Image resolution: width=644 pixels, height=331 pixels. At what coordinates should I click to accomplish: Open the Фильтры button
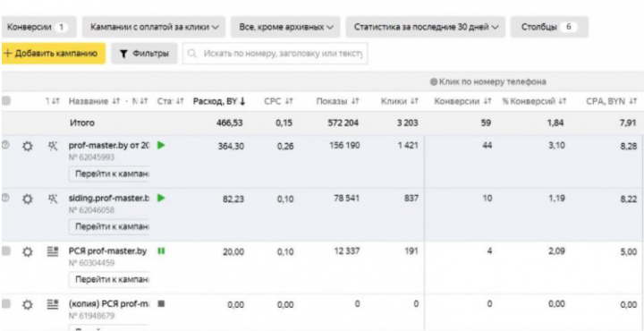point(144,54)
